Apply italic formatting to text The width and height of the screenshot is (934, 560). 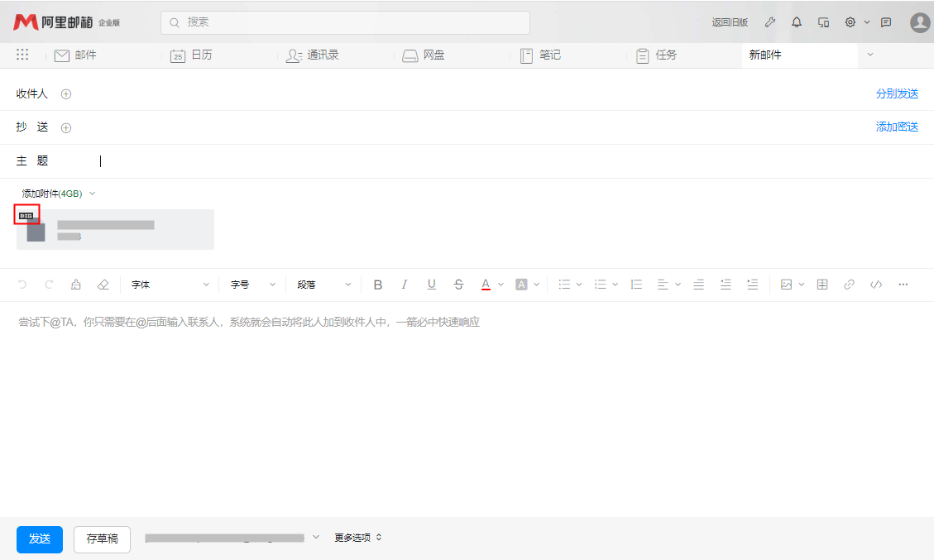coord(405,285)
